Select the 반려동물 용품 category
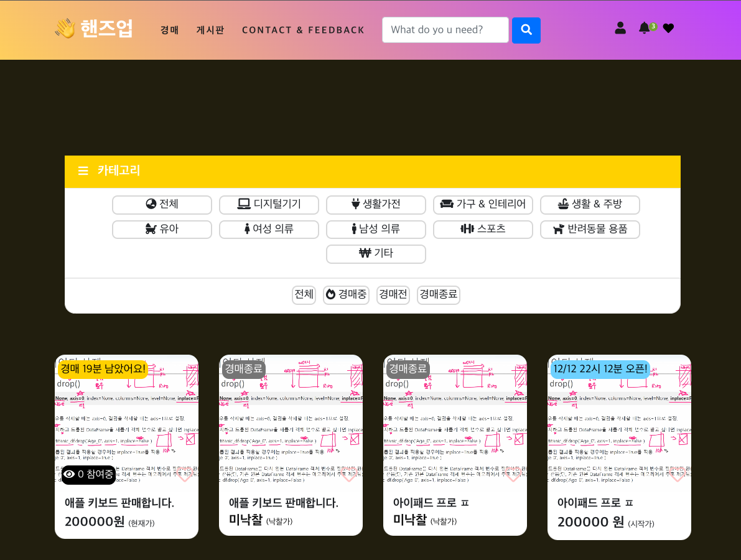741x560 pixels. point(590,230)
